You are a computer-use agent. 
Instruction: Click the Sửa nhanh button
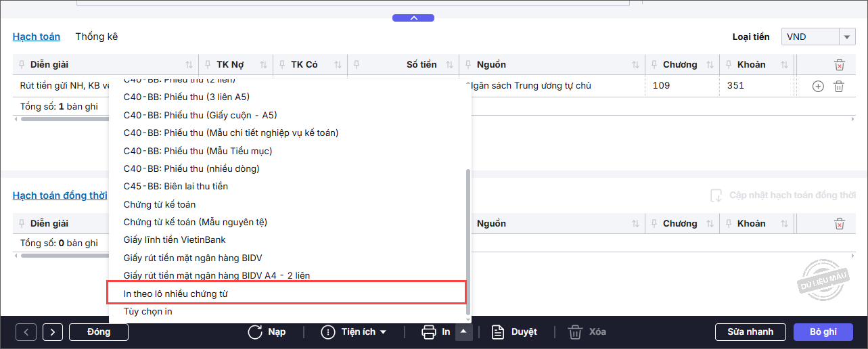click(x=750, y=332)
